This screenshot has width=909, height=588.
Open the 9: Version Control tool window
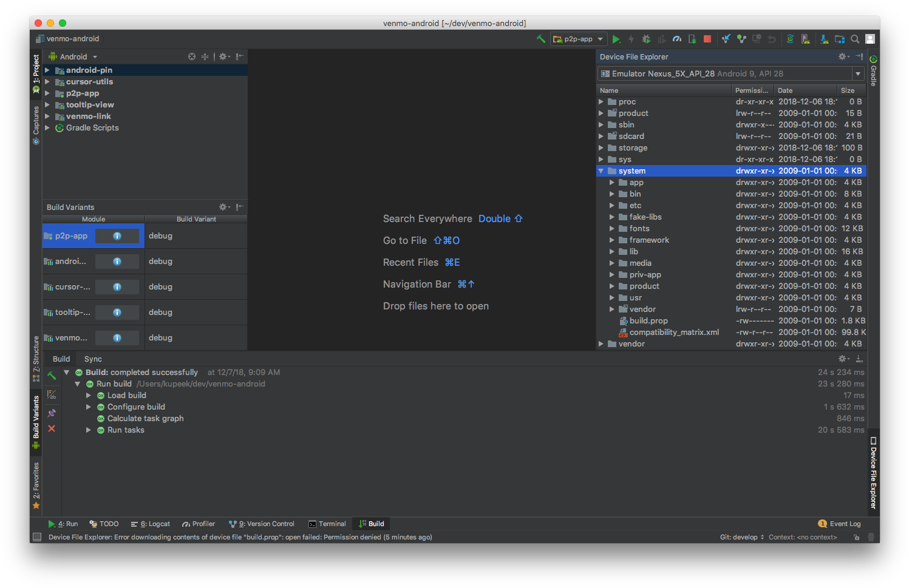[261, 524]
